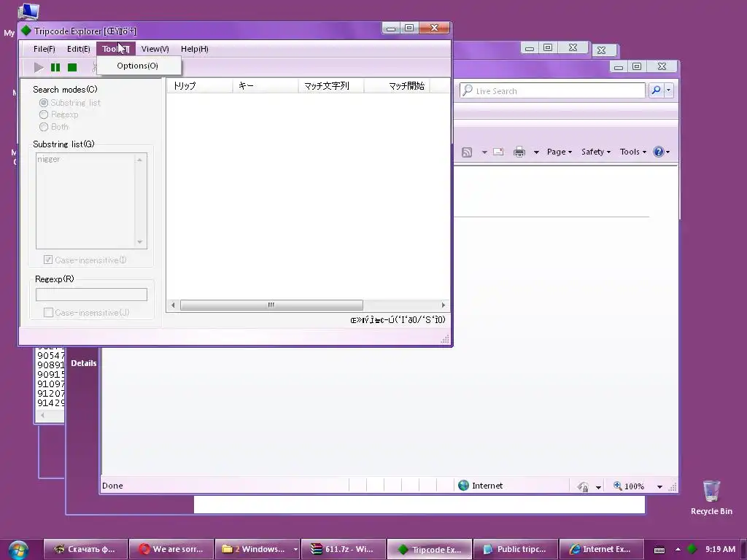
Task: Show hidden tray icons with the up arrow
Action: [x=678, y=549]
